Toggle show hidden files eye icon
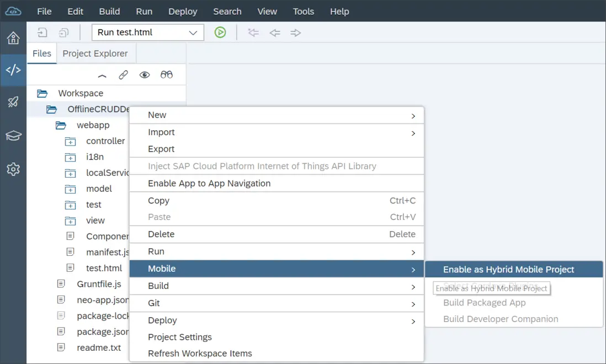Viewport: 606px width, 364px height. pyautogui.click(x=145, y=75)
